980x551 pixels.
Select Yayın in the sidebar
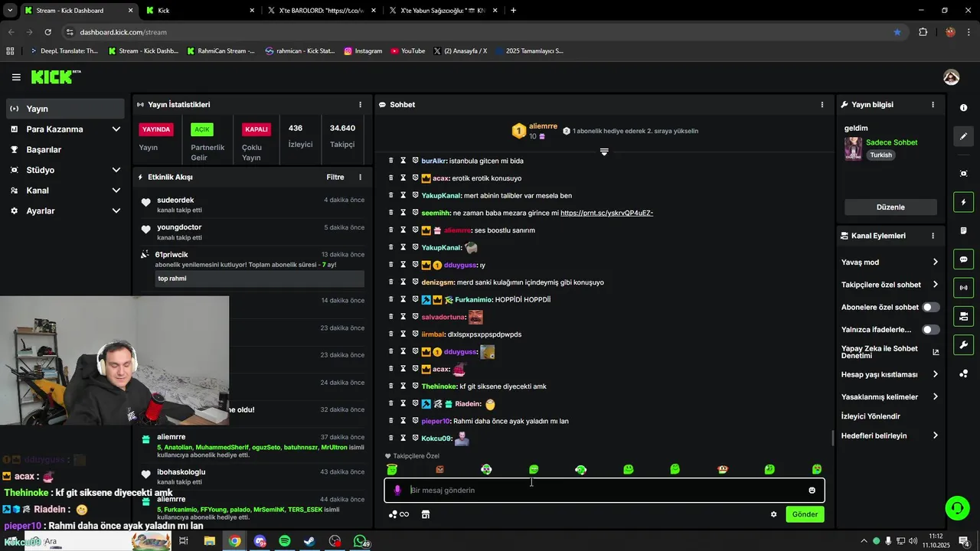pos(65,109)
